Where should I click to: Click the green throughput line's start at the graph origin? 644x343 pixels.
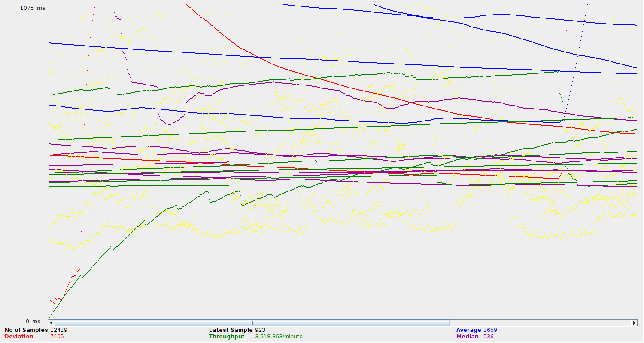point(50,317)
